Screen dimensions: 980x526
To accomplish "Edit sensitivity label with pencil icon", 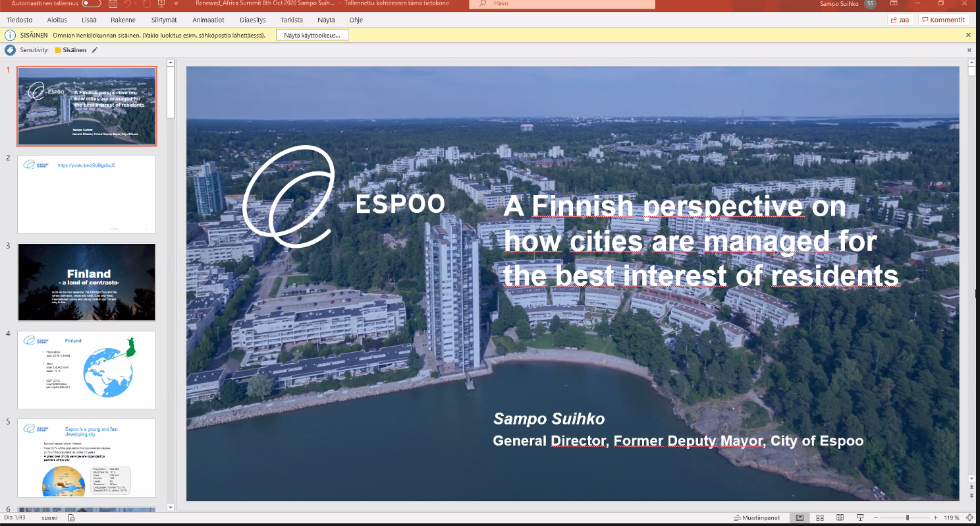I will (94, 50).
